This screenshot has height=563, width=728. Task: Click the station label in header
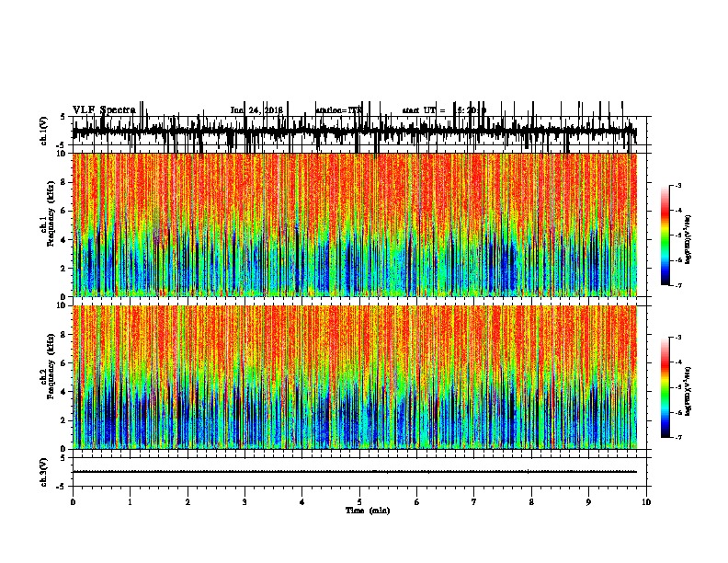[338, 110]
